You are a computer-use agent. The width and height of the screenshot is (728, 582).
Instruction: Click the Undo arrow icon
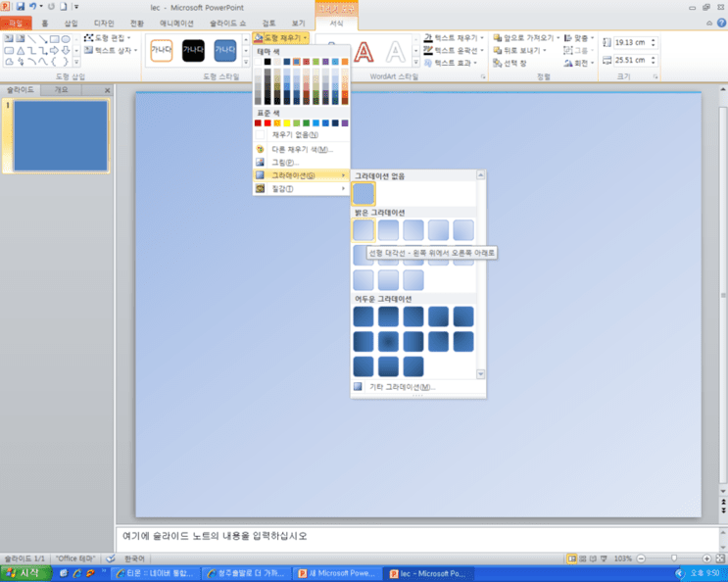[x=32, y=7]
